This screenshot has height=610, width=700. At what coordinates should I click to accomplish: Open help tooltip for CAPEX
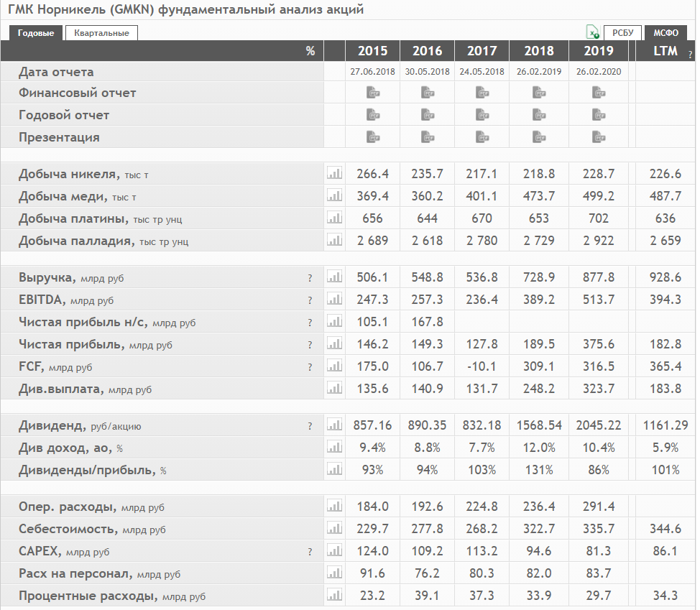[310, 552]
